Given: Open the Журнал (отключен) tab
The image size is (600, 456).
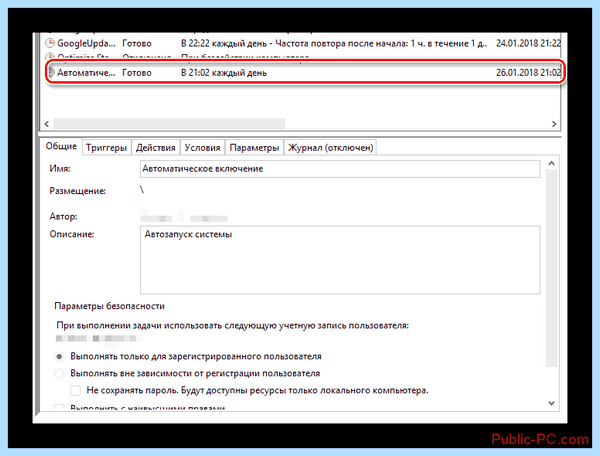Looking at the screenshot, I should (330, 148).
